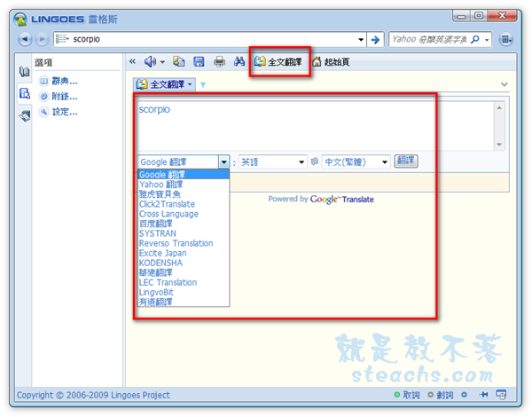The height and width of the screenshot is (417, 532).
Task: Click the save floppy disk icon
Action: point(199,61)
